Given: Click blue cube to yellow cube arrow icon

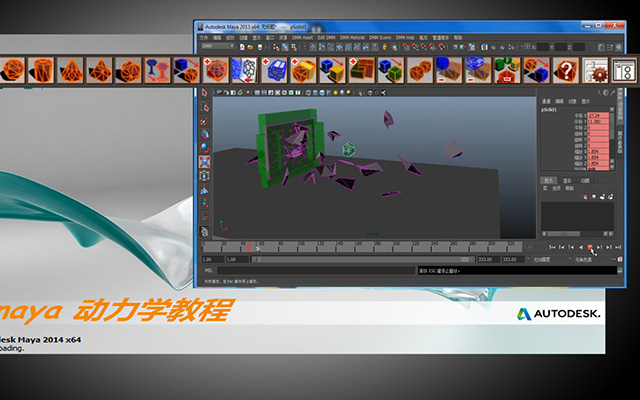Looking at the screenshot, I should tap(332, 70).
